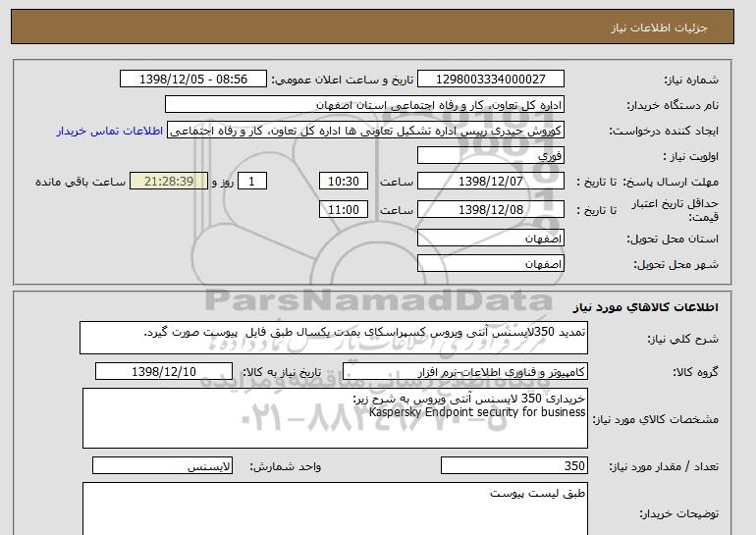Image resolution: width=756 pixels, height=535 pixels.
Task: Click price validity time 11:00
Action: tap(344, 210)
